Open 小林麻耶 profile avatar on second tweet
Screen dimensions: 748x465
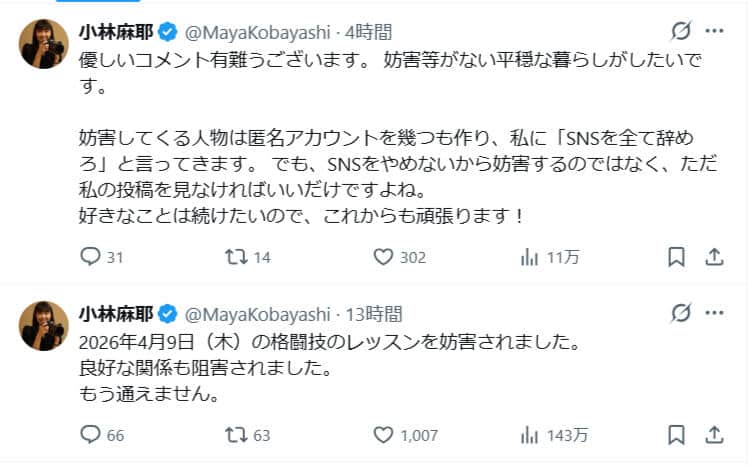44,325
